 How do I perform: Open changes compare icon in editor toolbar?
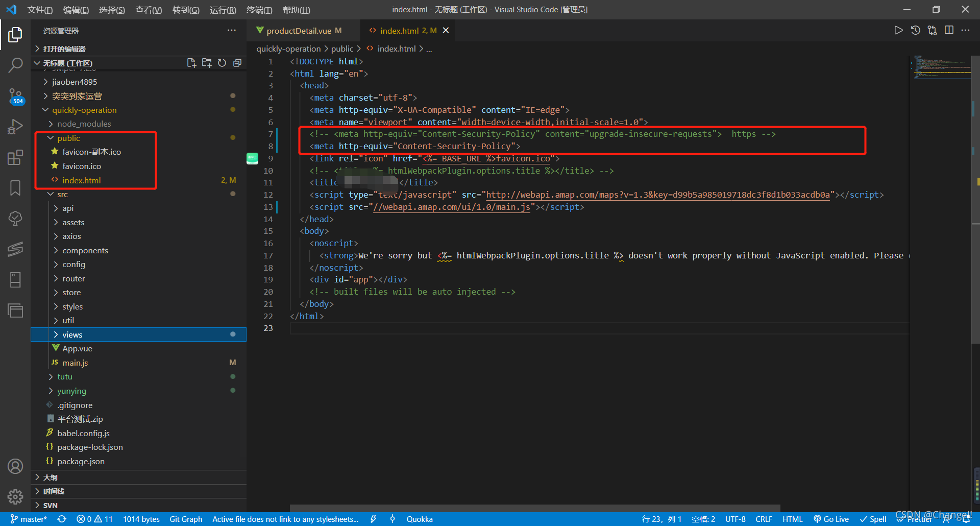[933, 31]
